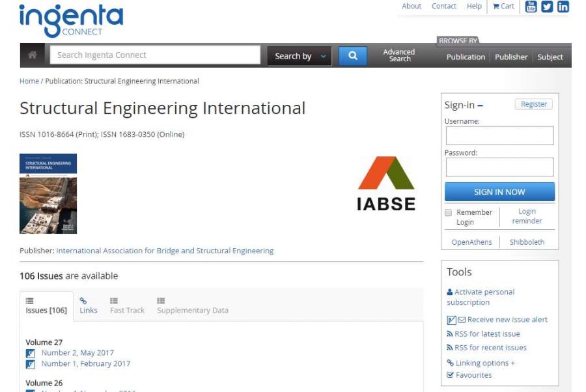Click the Fast Track tab list icon

point(114,301)
